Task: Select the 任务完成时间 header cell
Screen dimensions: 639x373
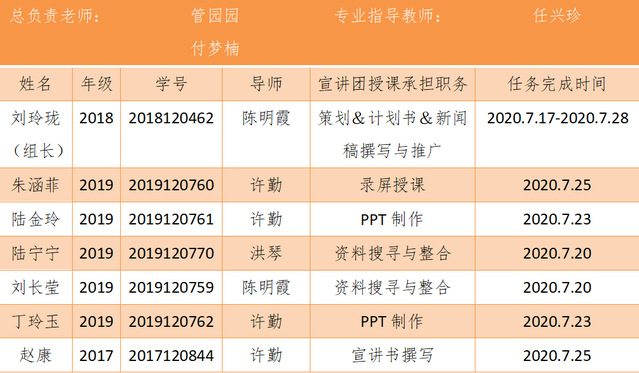Action: click(557, 84)
